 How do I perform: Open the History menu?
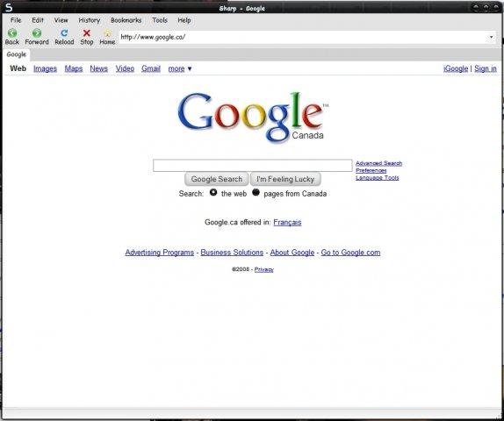[x=90, y=20]
